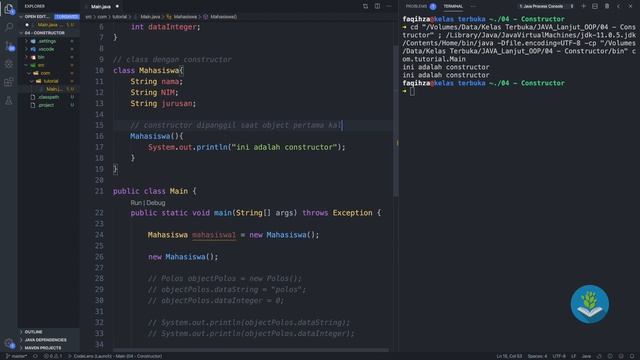Open the Java Process Console terminal dropdown

[546, 6]
